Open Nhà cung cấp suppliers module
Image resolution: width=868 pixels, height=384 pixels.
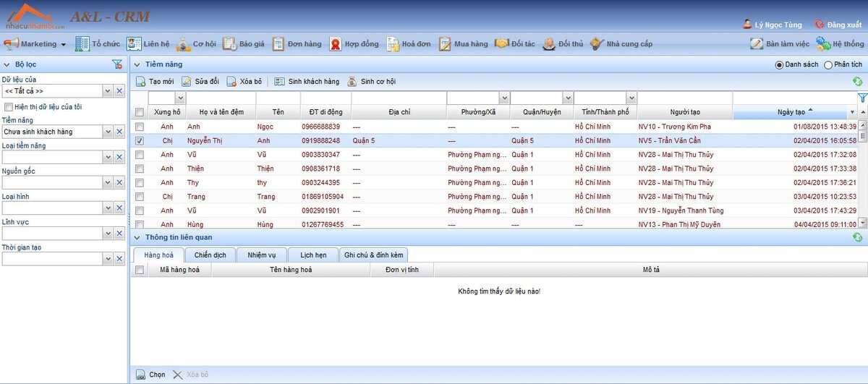(621, 44)
